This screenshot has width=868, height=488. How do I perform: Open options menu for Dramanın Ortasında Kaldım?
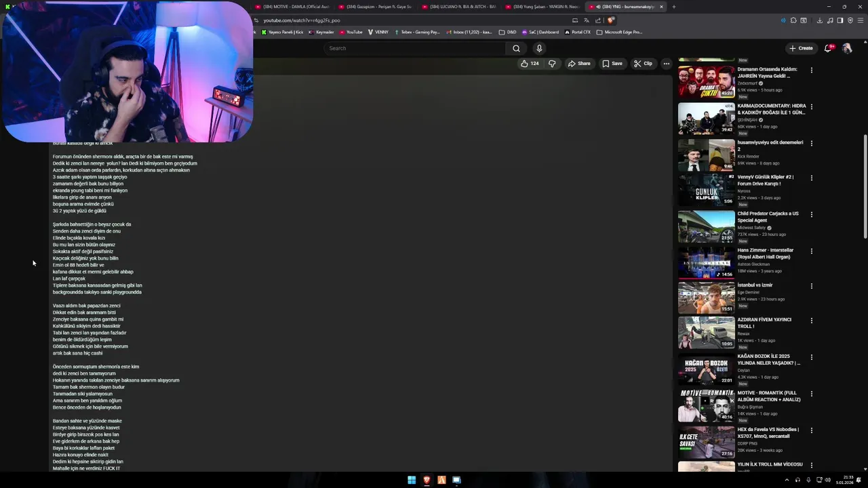(811, 70)
